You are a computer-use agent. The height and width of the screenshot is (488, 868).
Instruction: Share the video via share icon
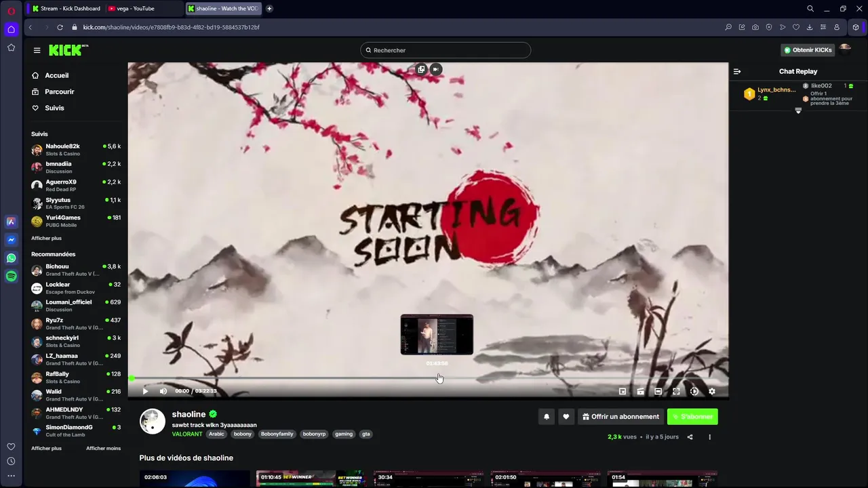(690, 437)
